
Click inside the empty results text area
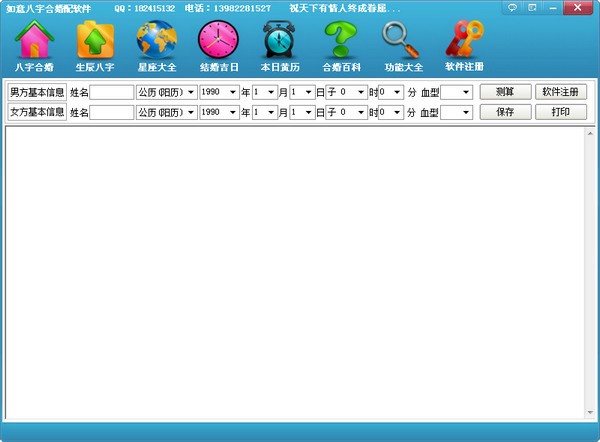(x=295, y=273)
